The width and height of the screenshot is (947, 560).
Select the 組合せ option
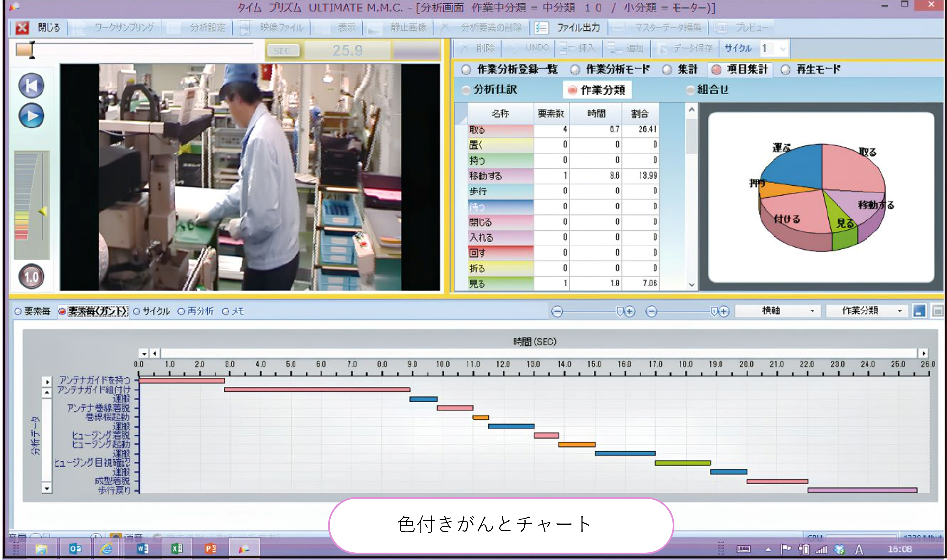tap(708, 90)
